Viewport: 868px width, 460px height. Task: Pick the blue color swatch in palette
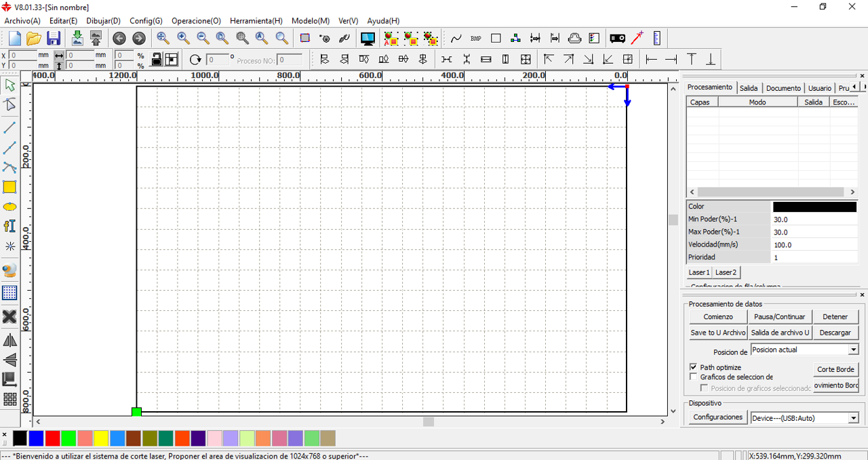(36, 438)
